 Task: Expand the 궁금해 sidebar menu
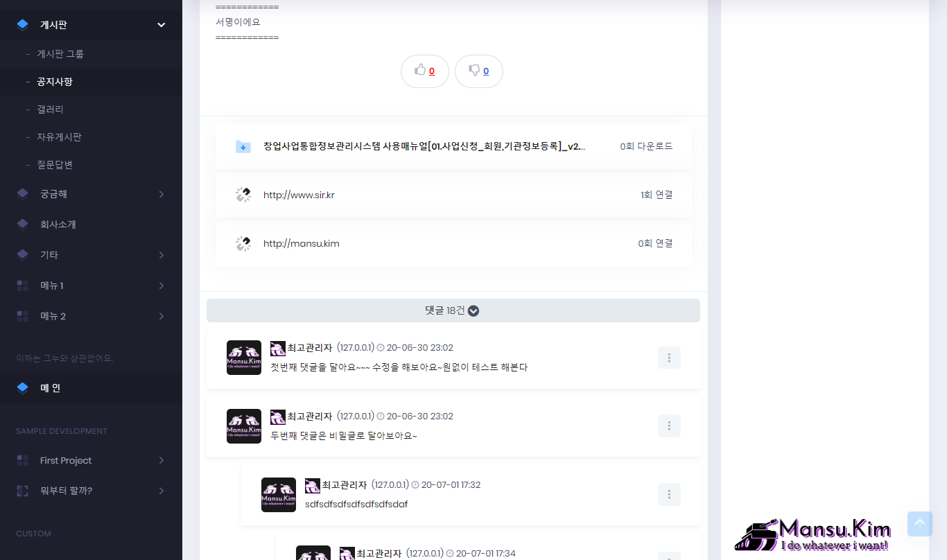pyautogui.click(x=161, y=194)
